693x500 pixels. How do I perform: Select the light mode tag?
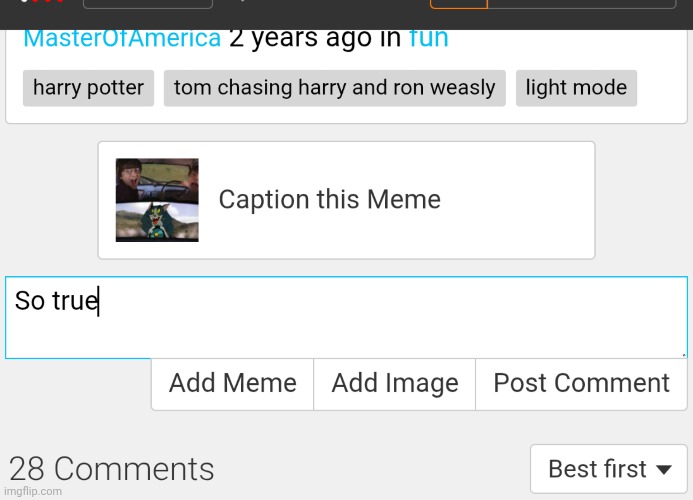[x=576, y=88]
